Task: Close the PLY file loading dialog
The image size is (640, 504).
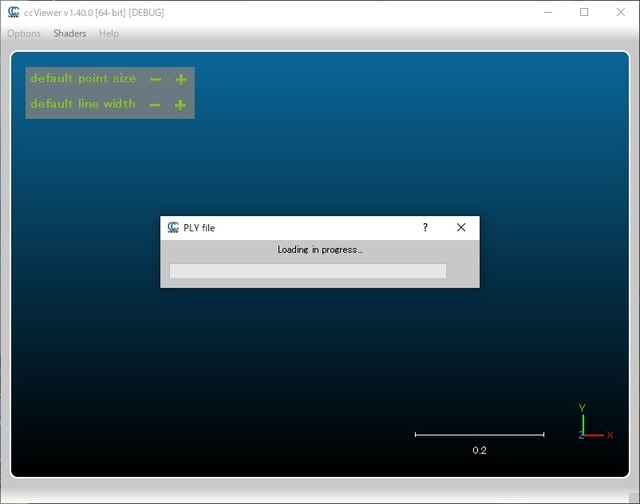Action: coord(461,228)
